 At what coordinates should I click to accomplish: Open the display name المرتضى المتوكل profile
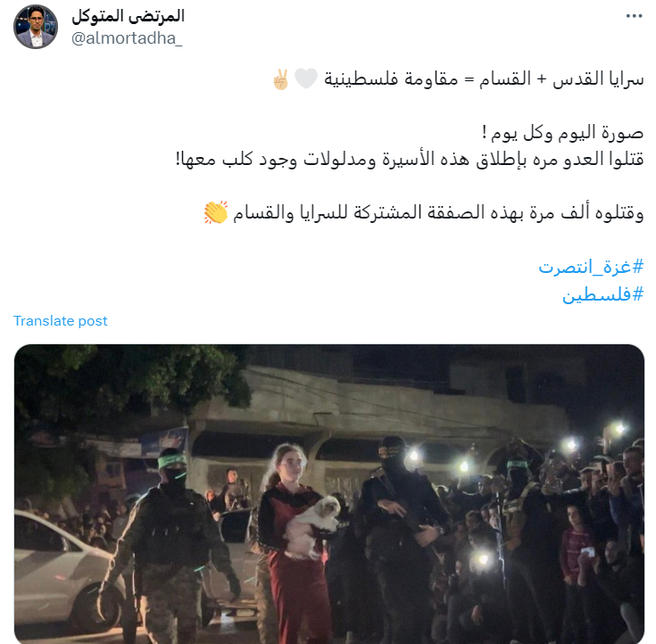tap(128, 16)
